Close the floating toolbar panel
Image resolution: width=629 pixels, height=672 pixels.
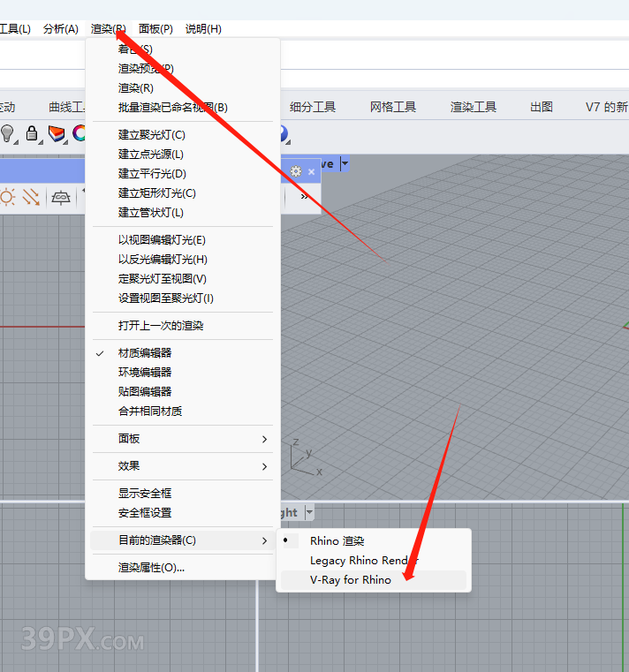tap(311, 171)
